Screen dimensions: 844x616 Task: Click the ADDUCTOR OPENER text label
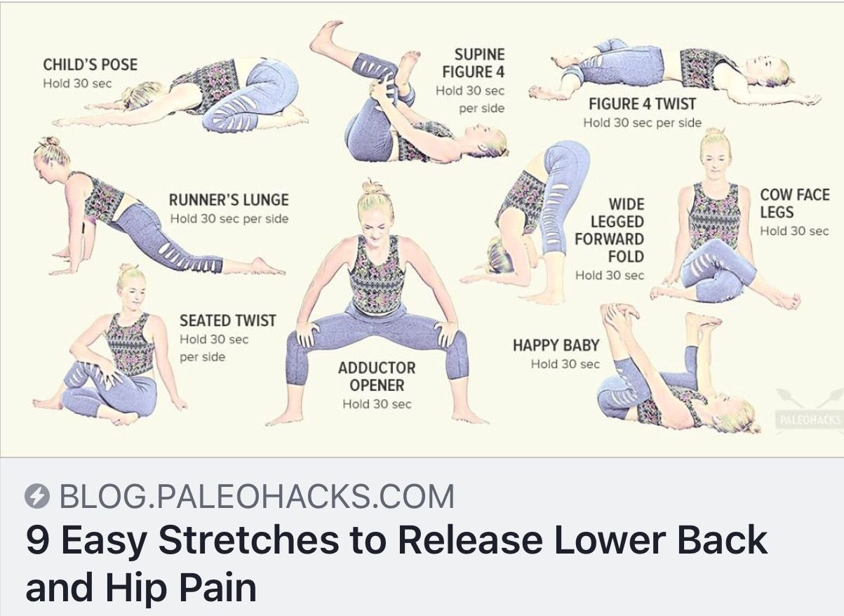[x=377, y=376]
